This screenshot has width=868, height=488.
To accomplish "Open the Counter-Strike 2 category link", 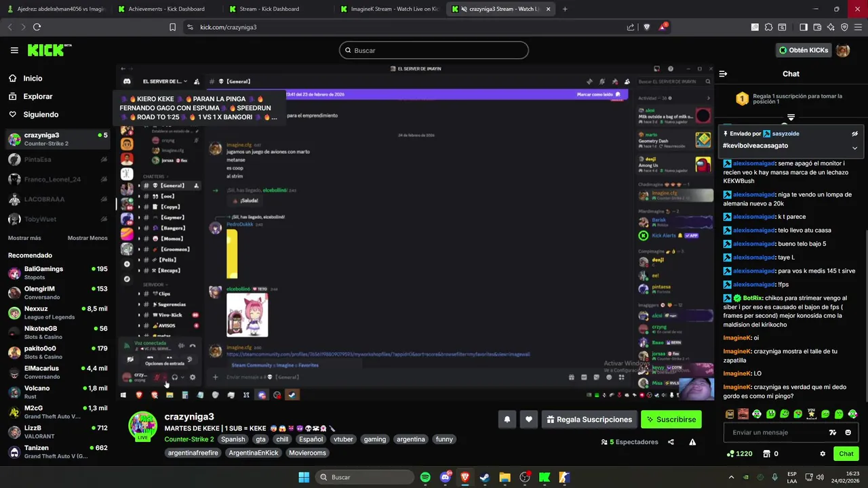I will (x=189, y=439).
